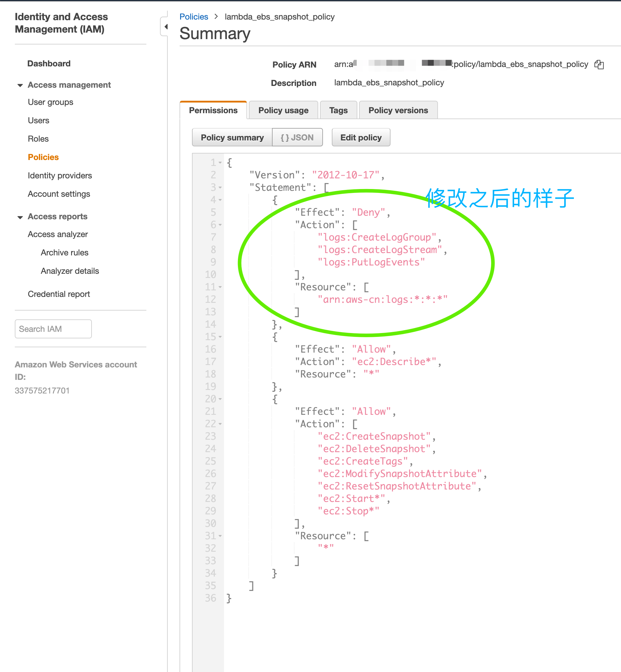Viewport: 621px width, 672px height.
Task: Fold the code block at line 1
Action: tap(220, 163)
